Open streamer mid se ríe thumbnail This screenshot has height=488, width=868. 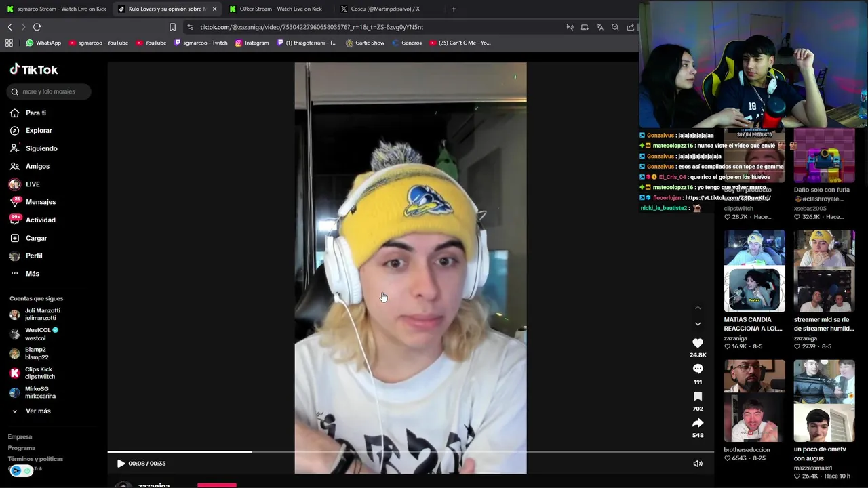click(824, 271)
